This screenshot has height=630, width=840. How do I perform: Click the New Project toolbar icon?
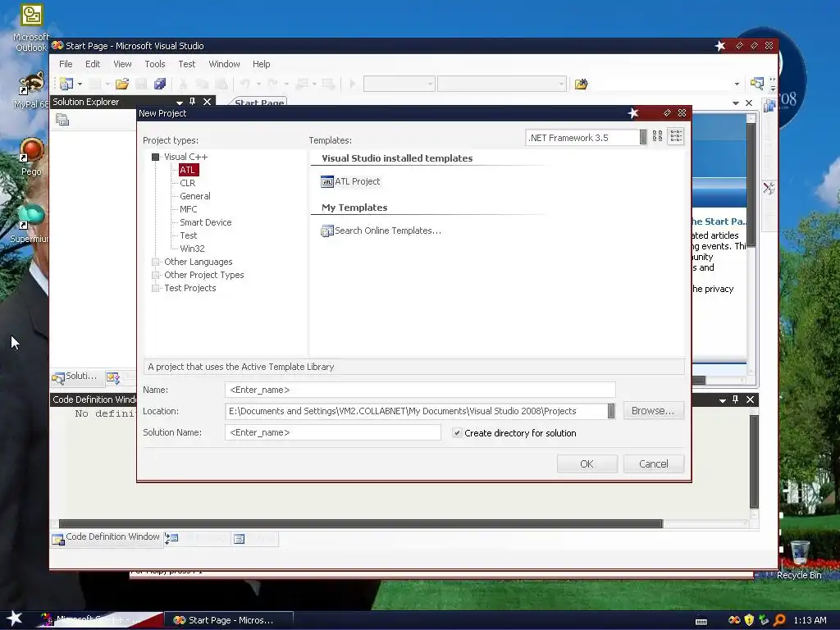click(x=66, y=84)
